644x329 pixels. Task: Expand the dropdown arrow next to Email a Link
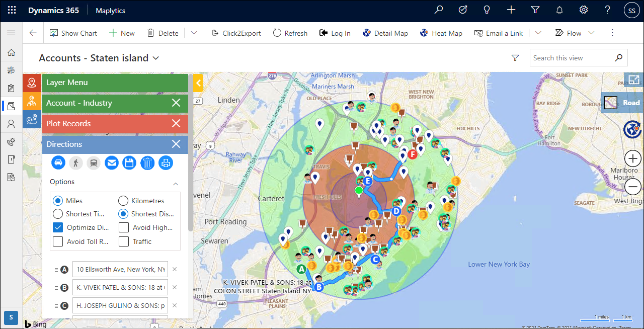(538, 33)
